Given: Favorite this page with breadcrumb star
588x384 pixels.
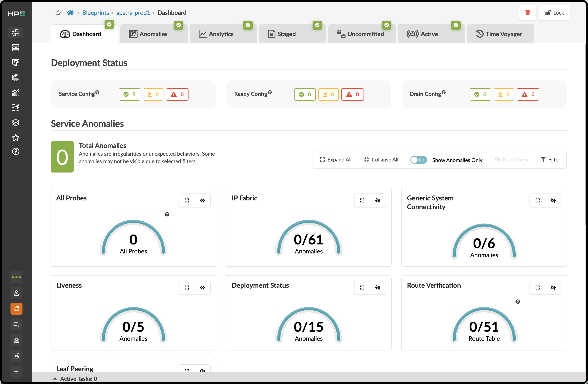Looking at the screenshot, I should pos(58,13).
